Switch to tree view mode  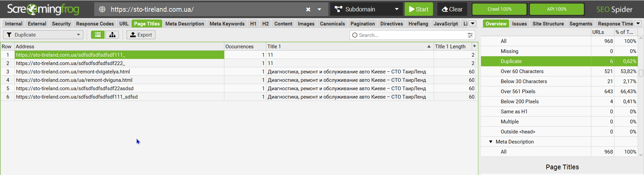coord(112,35)
